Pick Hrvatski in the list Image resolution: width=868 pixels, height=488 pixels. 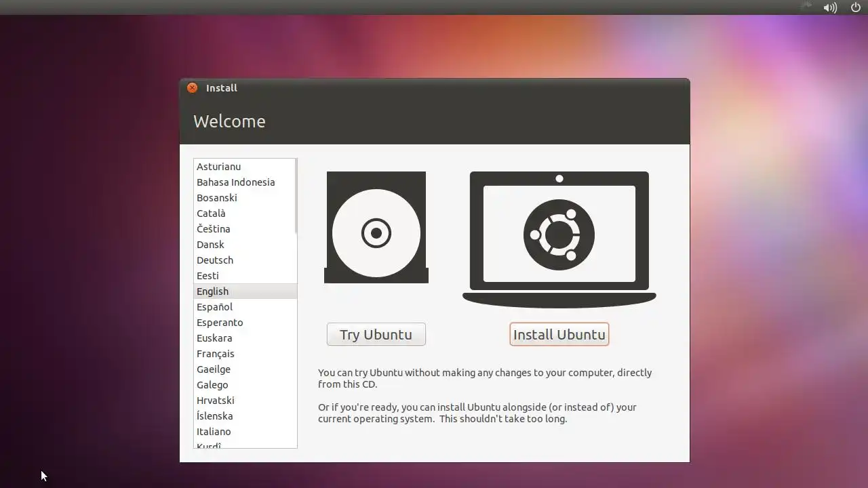click(244, 401)
